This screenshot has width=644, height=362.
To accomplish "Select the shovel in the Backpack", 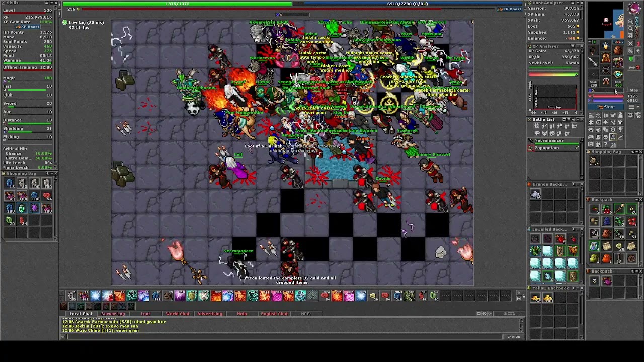I will tap(619, 258).
